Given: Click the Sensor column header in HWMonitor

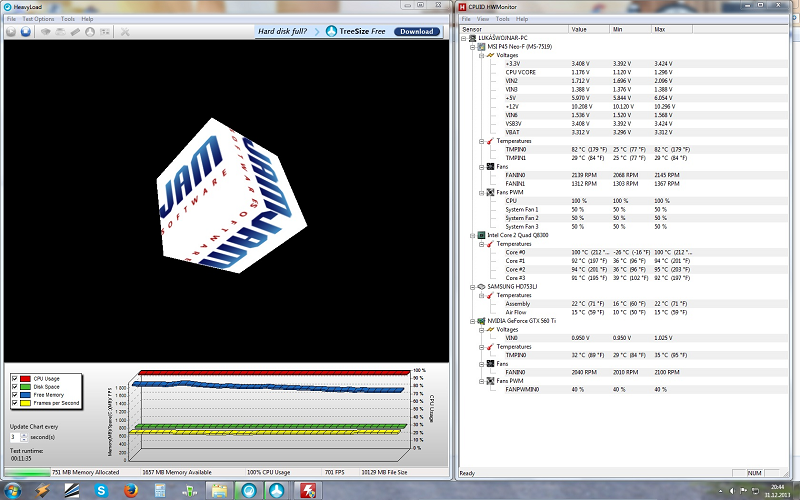Looking at the screenshot, I should [514, 29].
